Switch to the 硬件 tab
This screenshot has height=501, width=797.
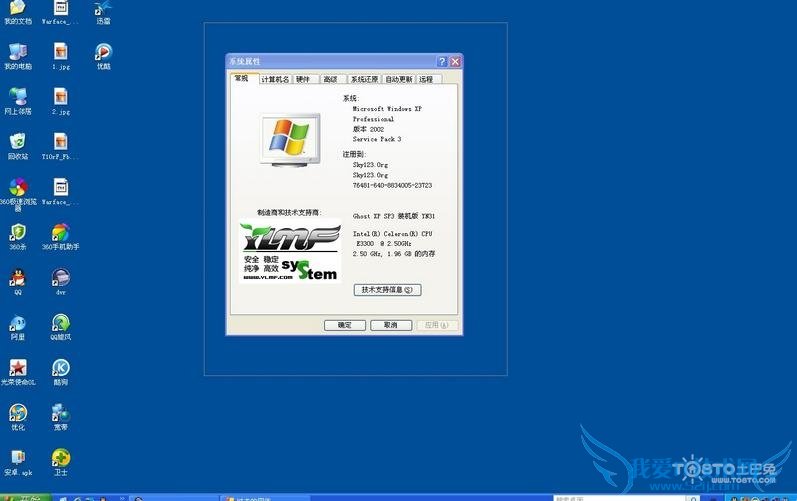pyautogui.click(x=305, y=79)
